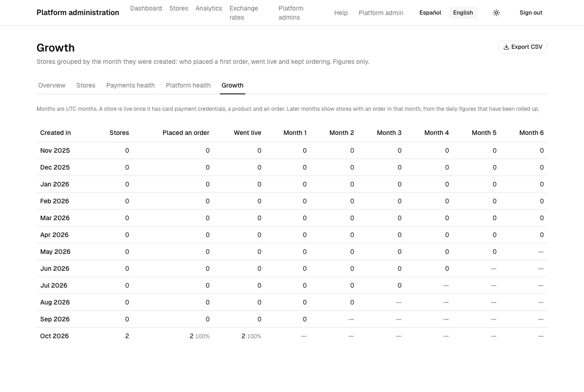584x392 pixels.
Task: Click the Nov 2025 row label
Action: tap(55, 150)
